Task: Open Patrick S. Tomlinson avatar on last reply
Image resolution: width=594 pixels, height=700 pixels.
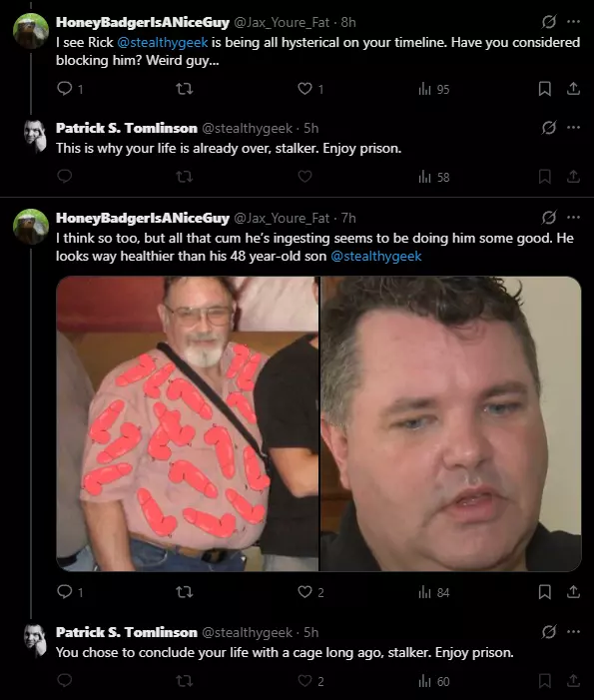Action: [35, 641]
